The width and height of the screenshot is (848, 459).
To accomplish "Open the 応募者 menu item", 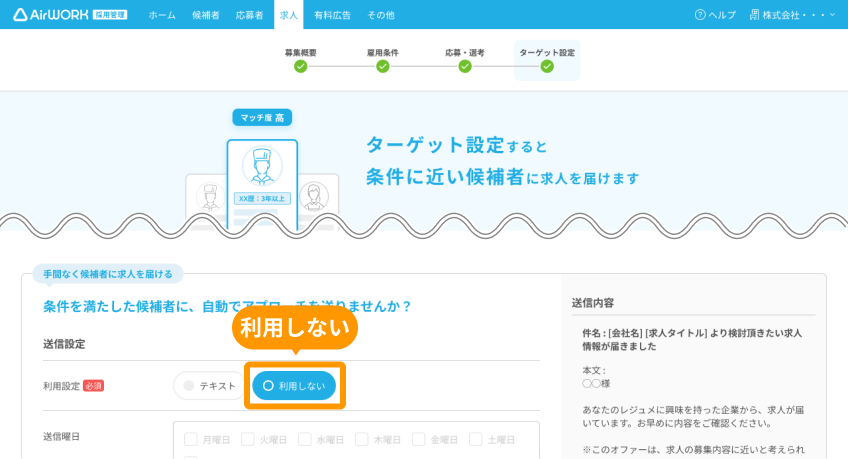I will pyautogui.click(x=249, y=15).
